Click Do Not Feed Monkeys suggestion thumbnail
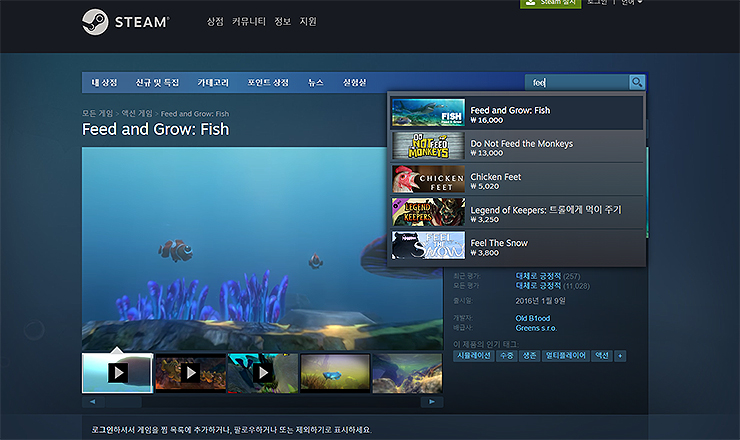Image resolution: width=740 pixels, height=440 pixels. (429, 145)
